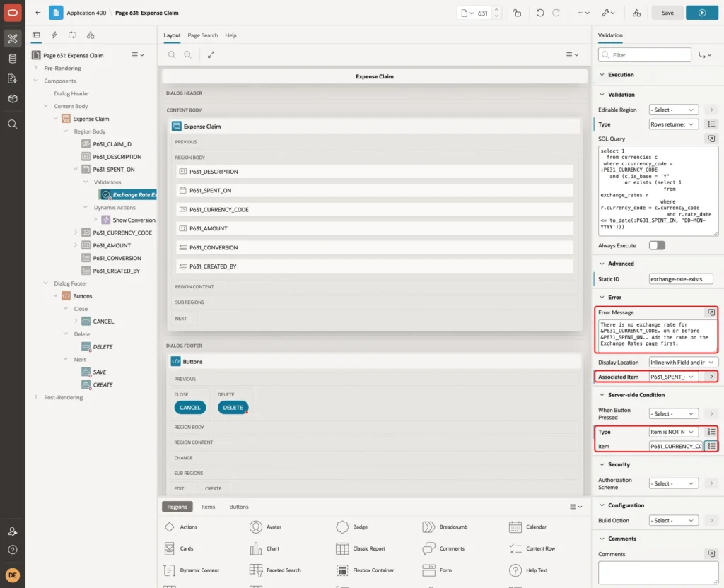Switch to Rendering tree tab icon
Screen dimensions: 724x588
pyautogui.click(x=36, y=35)
